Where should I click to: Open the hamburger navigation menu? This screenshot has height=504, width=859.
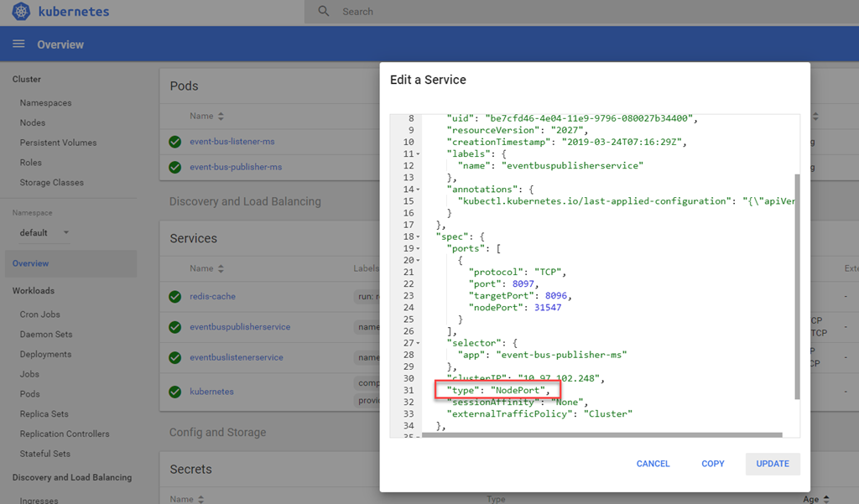(19, 44)
